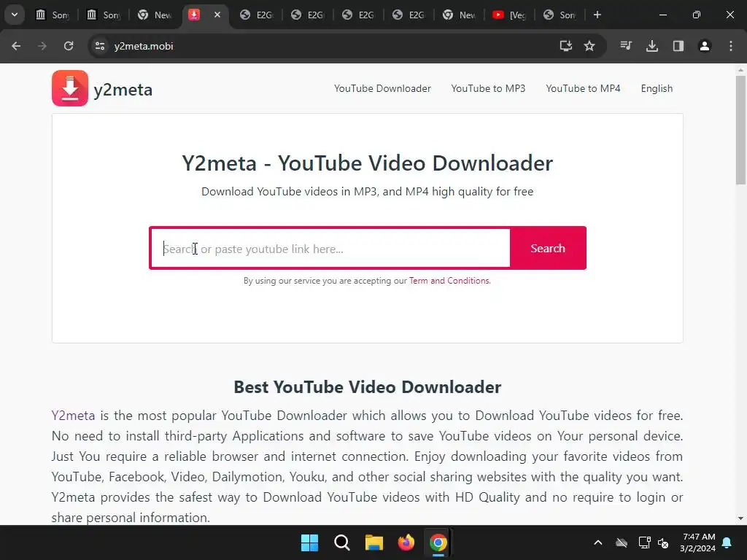Viewport: 747px width, 560px height.
Task: Open File Explorer from the taskbar
Action: (374, 542)
